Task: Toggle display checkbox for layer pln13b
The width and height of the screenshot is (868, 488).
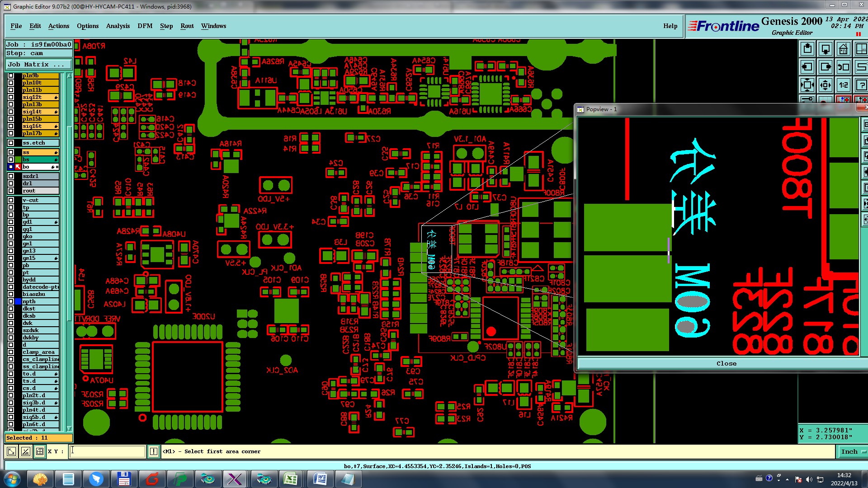Action: click(x=11, y=104)
